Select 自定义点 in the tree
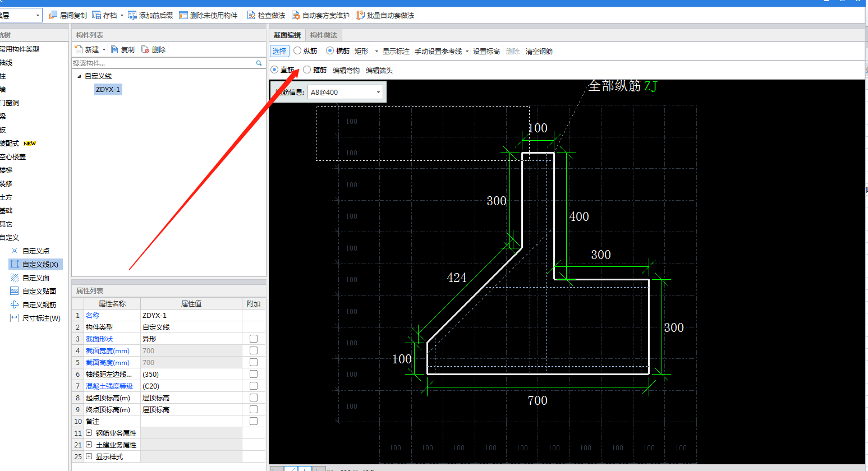The width and height of the screenshot is (868, 471). coord(36,251)
